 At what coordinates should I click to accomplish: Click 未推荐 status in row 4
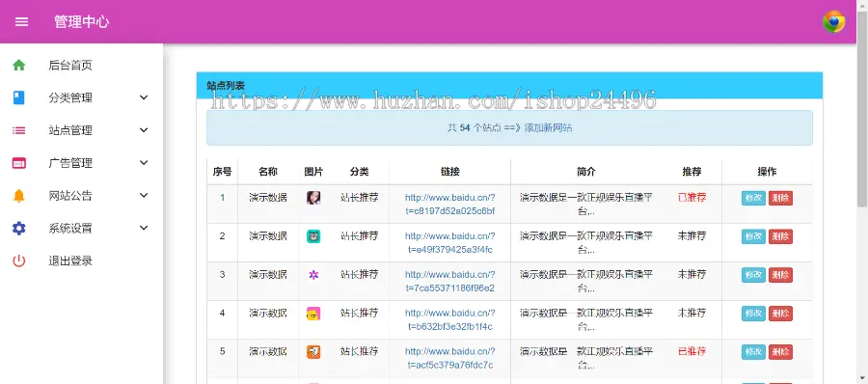click(692, 313)
